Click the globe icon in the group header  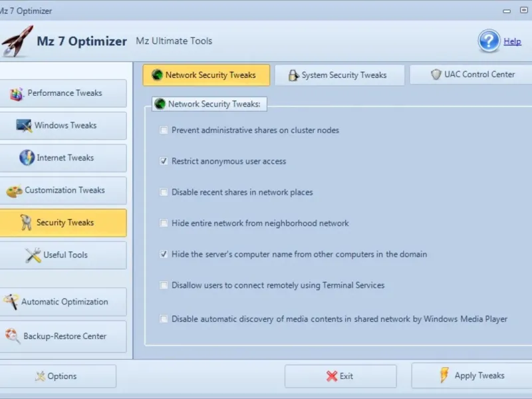pos(160,104)
